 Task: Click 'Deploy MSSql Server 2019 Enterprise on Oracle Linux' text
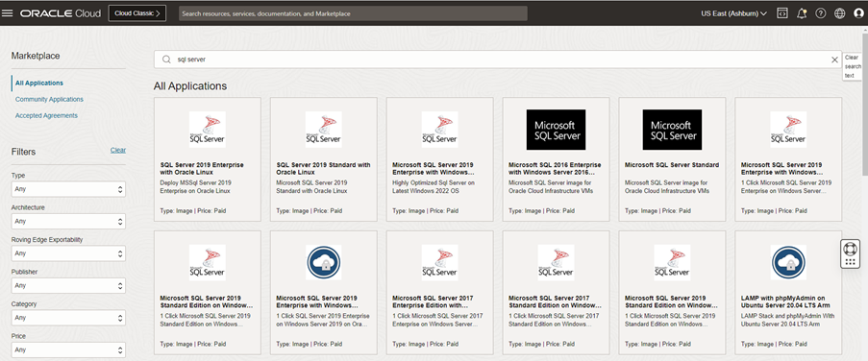pyautogui.click(x=195, y=186)
